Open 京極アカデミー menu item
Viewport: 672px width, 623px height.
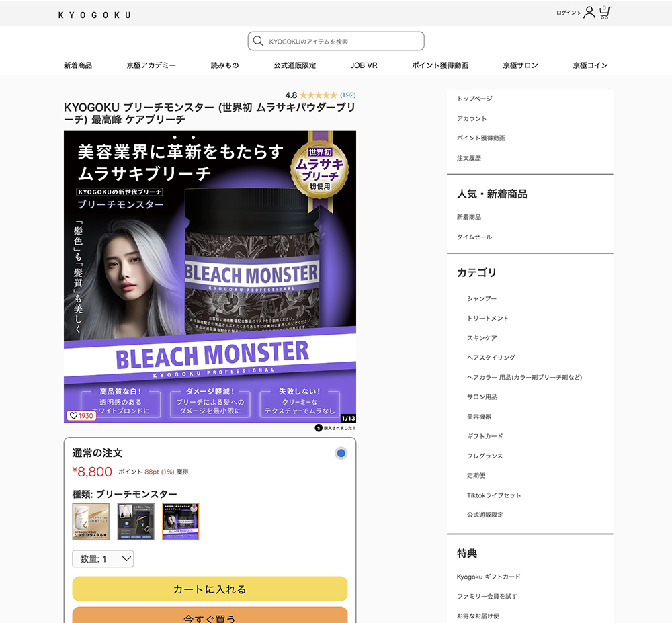tap(151, 65)
